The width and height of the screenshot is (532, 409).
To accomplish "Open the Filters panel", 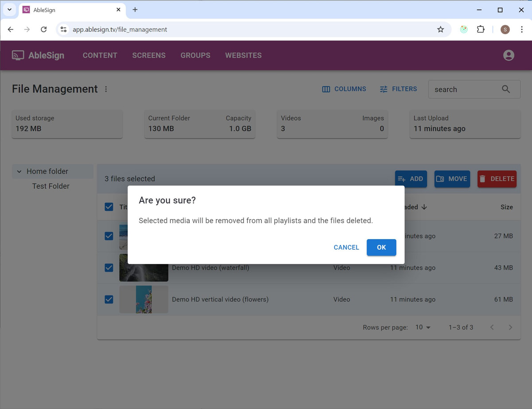I will [x=398, y=89].
